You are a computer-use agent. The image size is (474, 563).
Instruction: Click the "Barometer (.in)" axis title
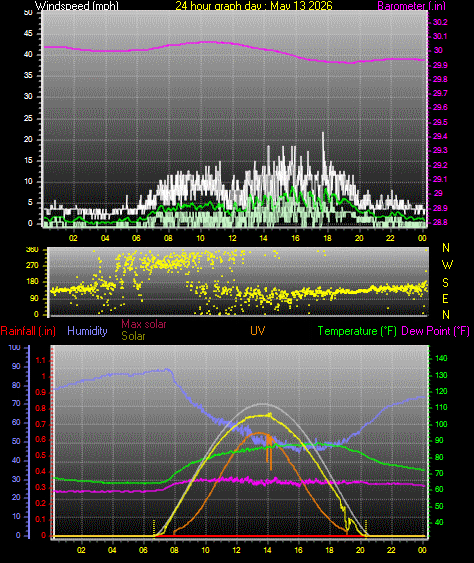[x=412, y=5]
